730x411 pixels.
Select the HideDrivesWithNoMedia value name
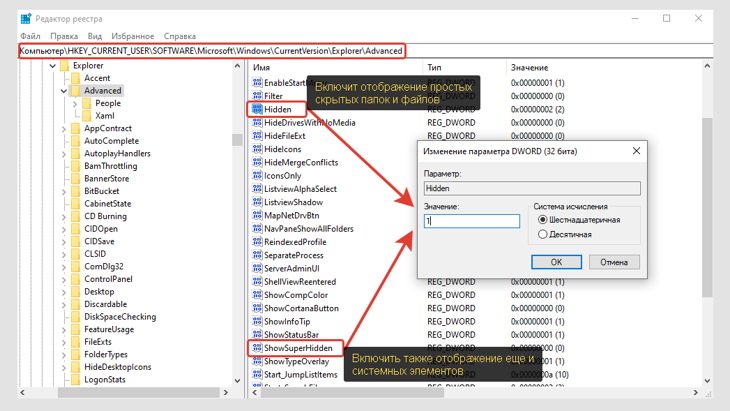pyautogui.click(x=310, y=122)
